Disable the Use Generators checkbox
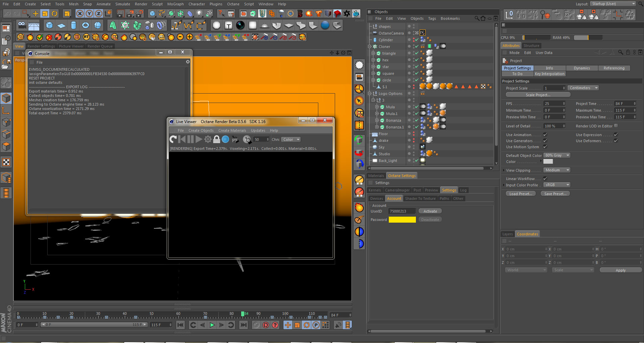Viewport: 644px width, 343px height. (545, 141)
